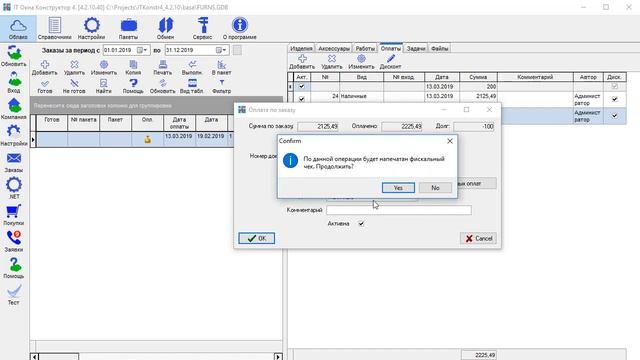Open Помощь in left sidebar
Image resolution: width=640 pixels, height=360 pixels.
pyautogui.click(x=14, y=268)
